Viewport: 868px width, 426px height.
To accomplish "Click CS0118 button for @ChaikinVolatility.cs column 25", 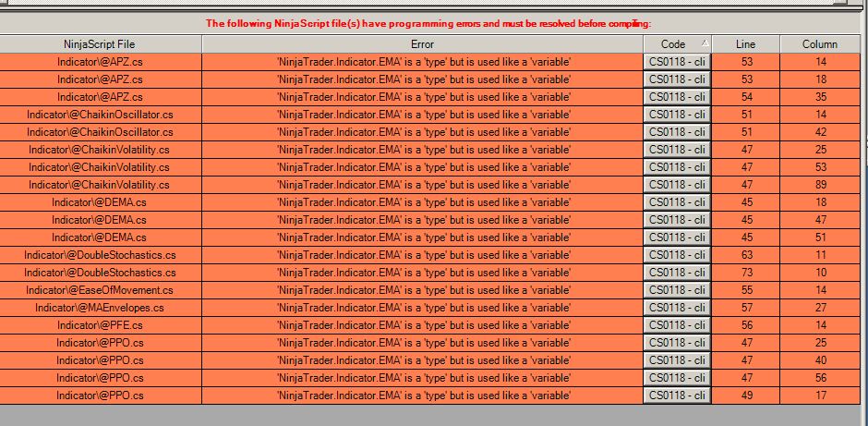I will coord(677,150).
